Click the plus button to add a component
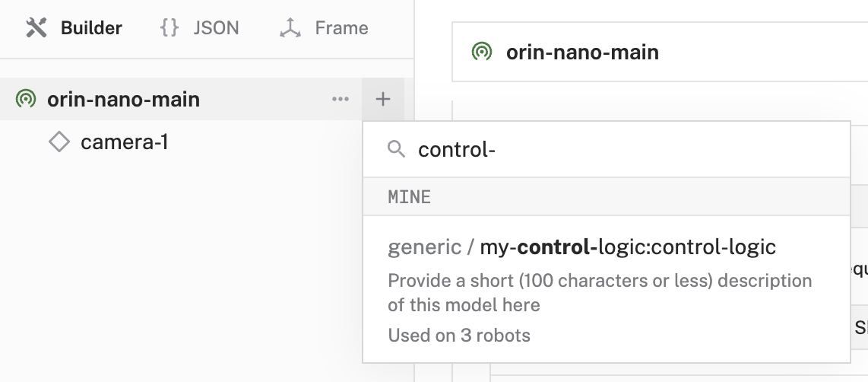Image resolution: width=868 pixels, height=382 pixels. pos(383,99)
